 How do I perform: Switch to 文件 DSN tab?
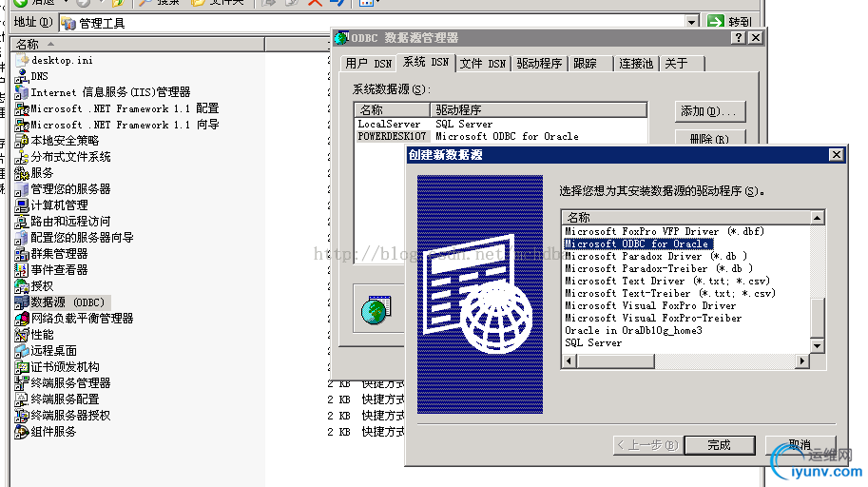pyautogui.click(x=483, y=64)
